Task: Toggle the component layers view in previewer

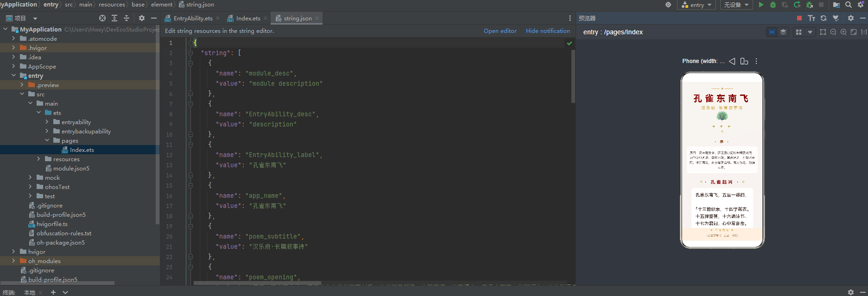Action: click(x=783, y=32)
